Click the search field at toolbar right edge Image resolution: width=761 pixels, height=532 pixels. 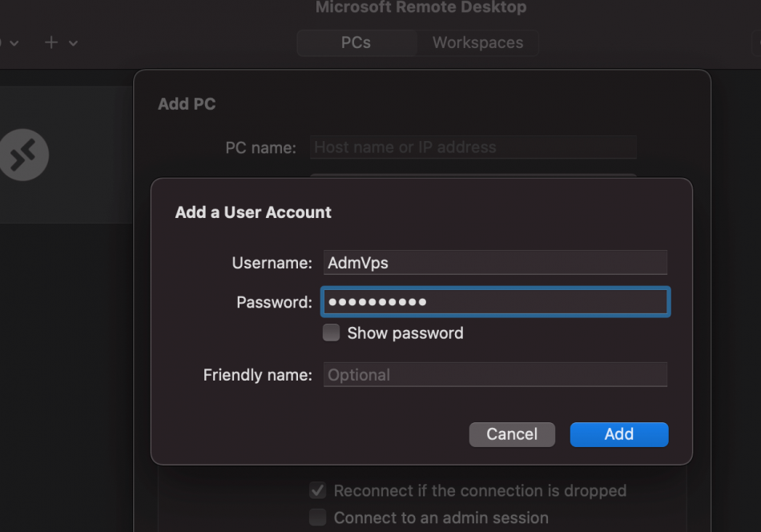756,42
